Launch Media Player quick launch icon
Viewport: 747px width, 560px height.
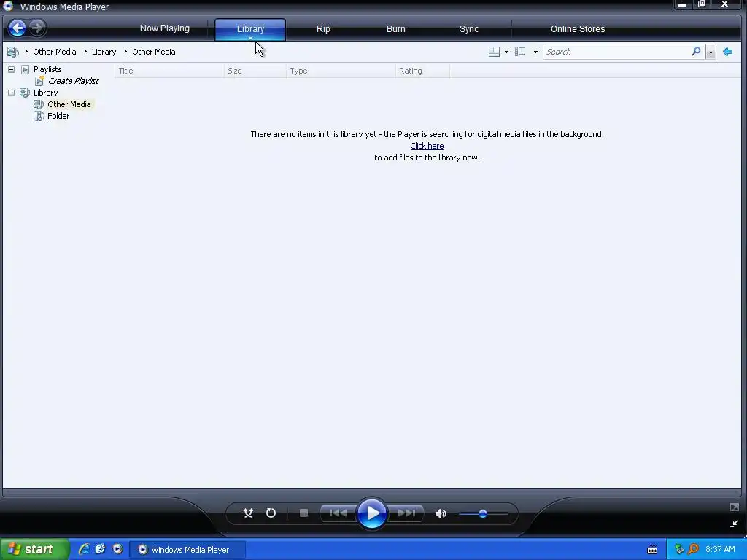[x=117, y=549]
